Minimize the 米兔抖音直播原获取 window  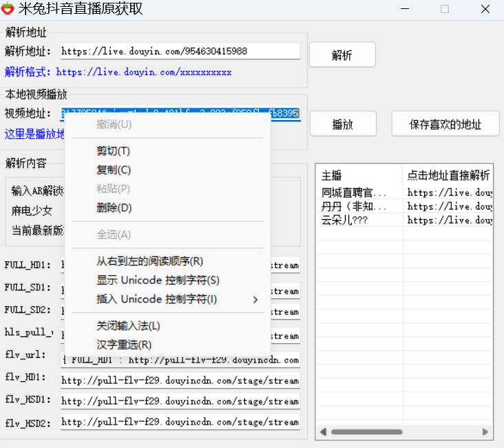[x=405, y=9]
